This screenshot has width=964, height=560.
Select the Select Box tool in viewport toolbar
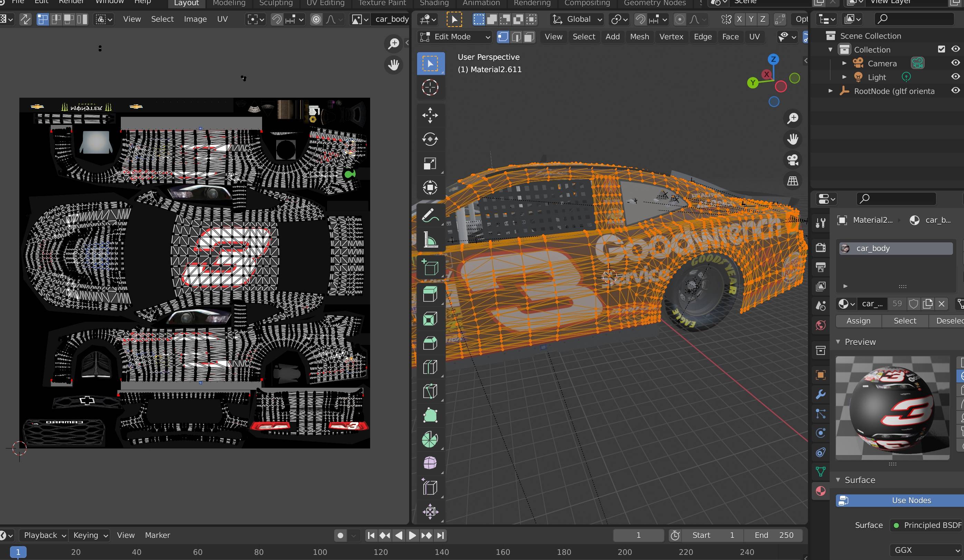click(430, 64)
